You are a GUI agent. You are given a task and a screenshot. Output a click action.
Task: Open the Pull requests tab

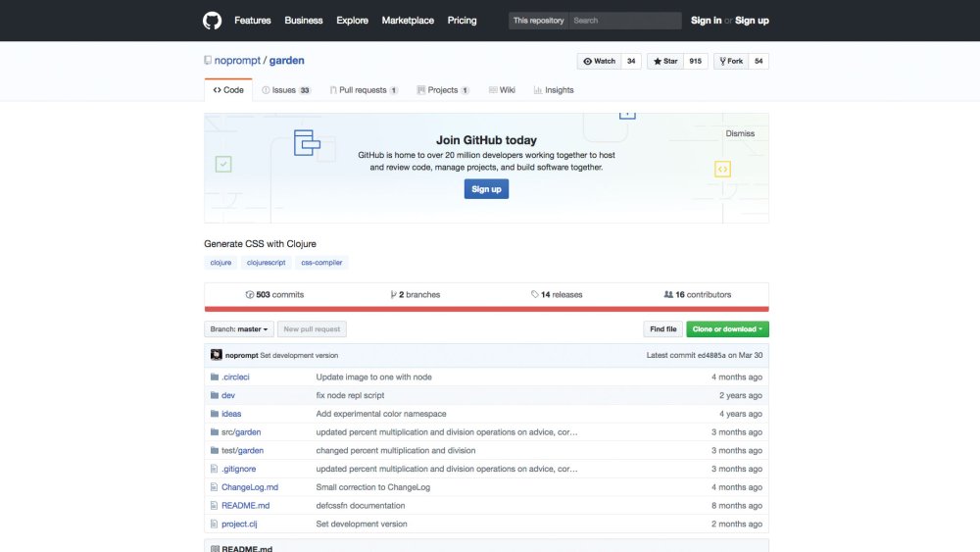364,90
